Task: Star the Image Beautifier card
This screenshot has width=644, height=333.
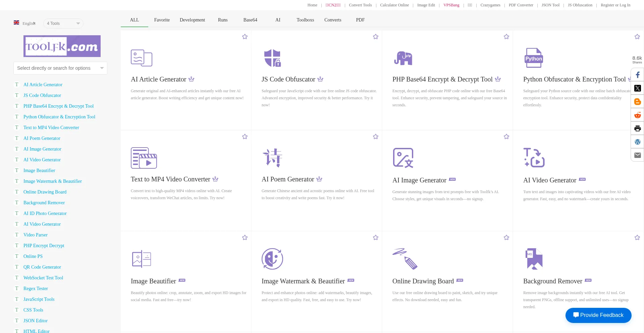Action: point(245,237)
